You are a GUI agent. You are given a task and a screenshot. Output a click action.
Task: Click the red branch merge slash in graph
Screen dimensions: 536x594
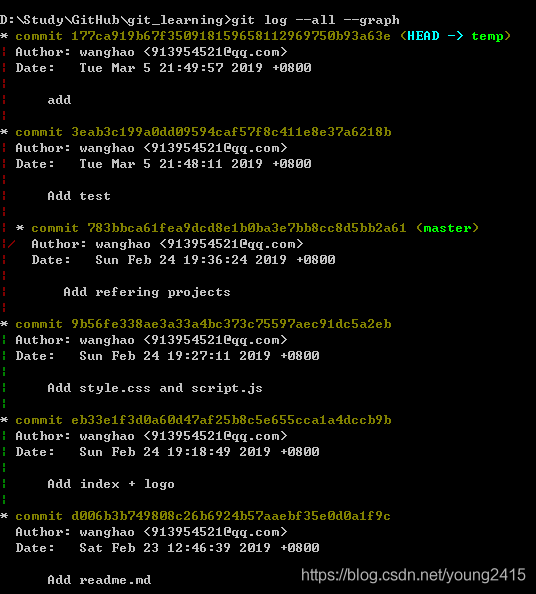pos(11,244)
